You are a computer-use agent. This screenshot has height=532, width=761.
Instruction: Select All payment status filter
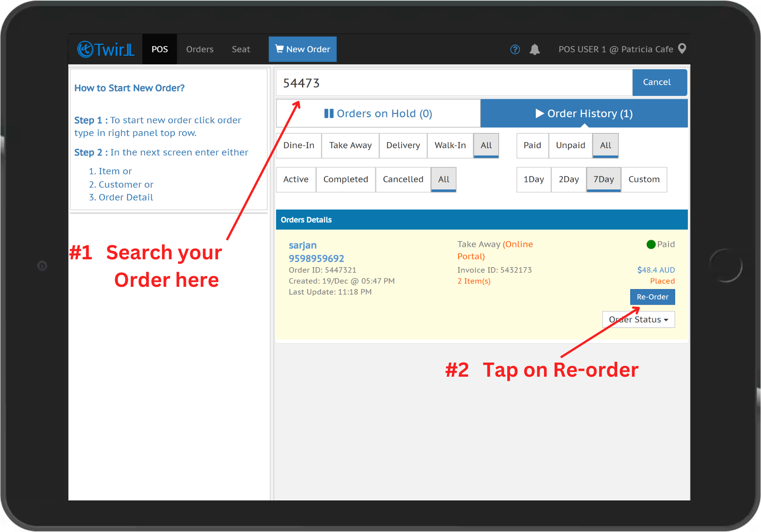(x=606, y=146)
